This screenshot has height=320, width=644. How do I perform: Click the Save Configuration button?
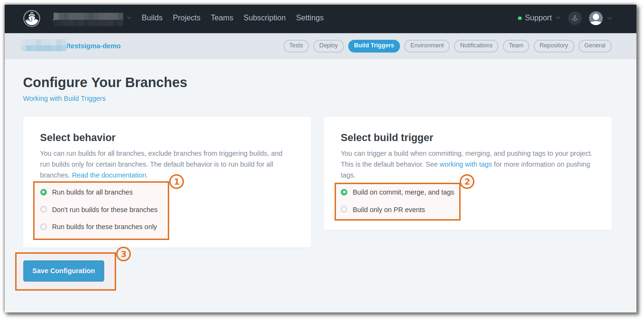63,271
